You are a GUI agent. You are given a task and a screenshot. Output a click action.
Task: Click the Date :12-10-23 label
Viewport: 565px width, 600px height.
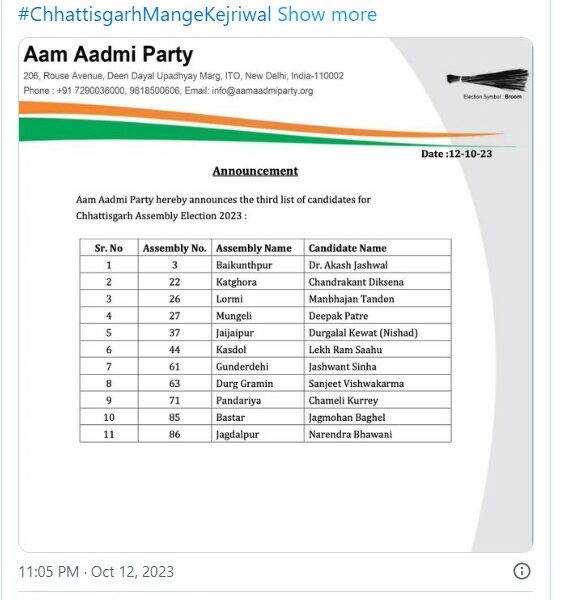click(x=456, y=154)
